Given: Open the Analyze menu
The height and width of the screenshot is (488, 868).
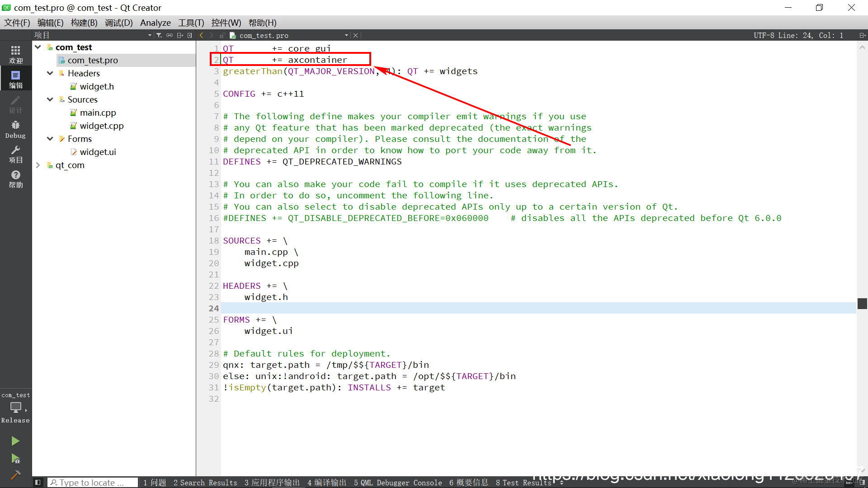Looking at the screenshot, I should point(155,23).
